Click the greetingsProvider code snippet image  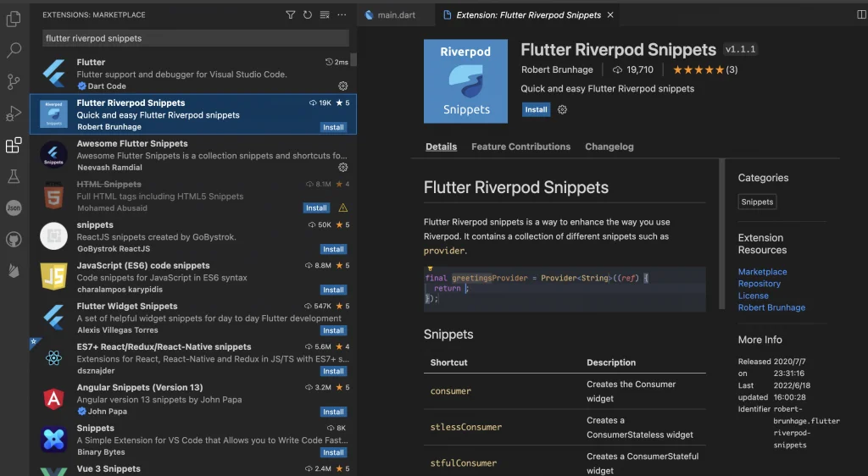565,288
